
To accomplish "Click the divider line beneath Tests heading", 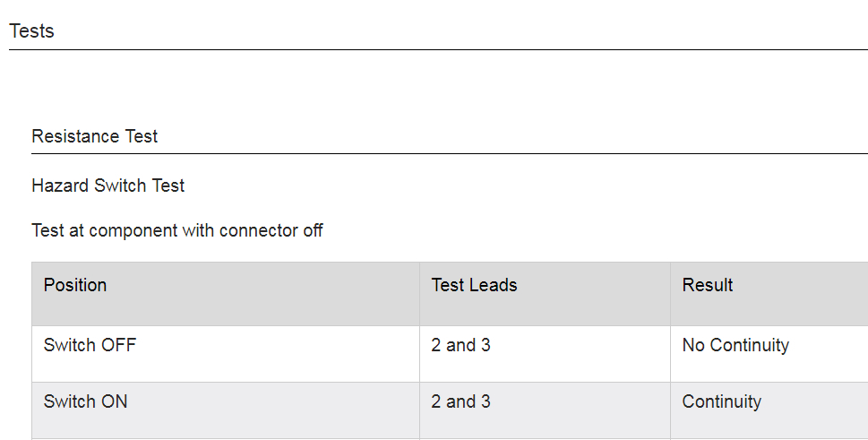I will 438,50.
